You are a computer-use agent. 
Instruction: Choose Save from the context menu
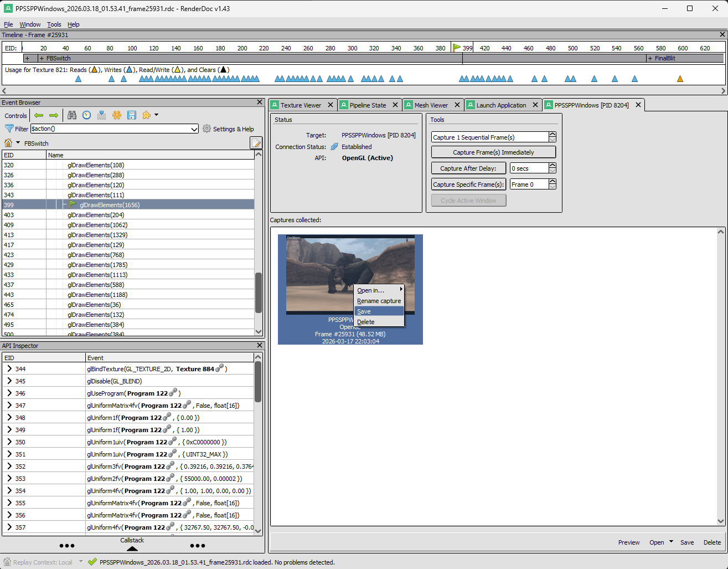(364, 311)
